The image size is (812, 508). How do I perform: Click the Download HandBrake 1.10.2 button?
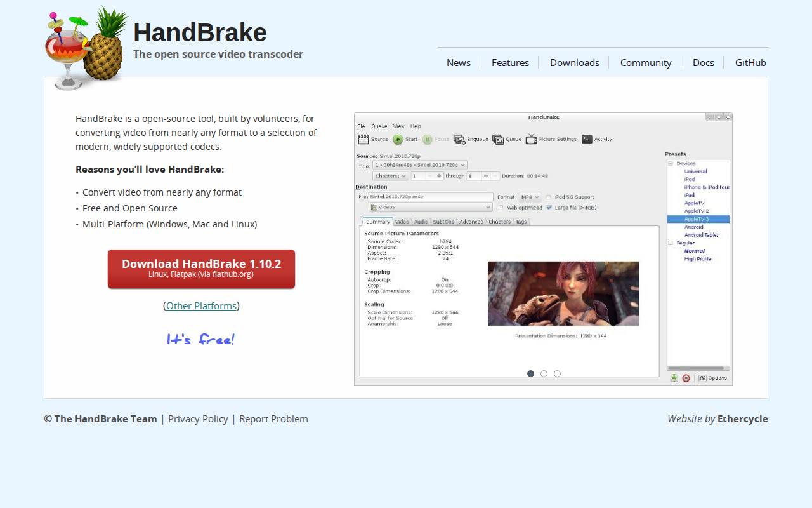coord(201,269)
